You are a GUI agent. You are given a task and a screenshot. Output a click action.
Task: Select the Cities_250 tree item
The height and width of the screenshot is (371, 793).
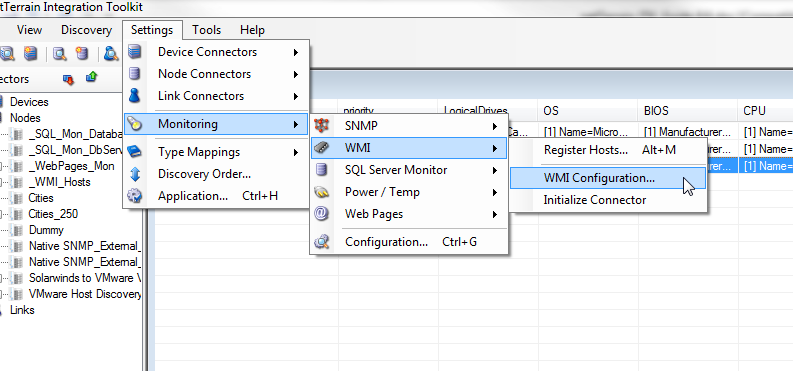point(53,214)
